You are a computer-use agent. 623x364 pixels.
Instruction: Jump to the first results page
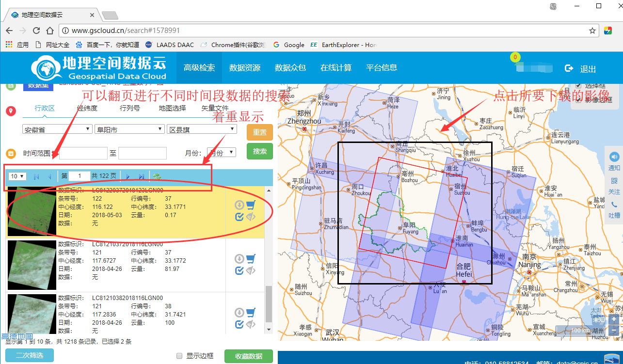[36, 176]
